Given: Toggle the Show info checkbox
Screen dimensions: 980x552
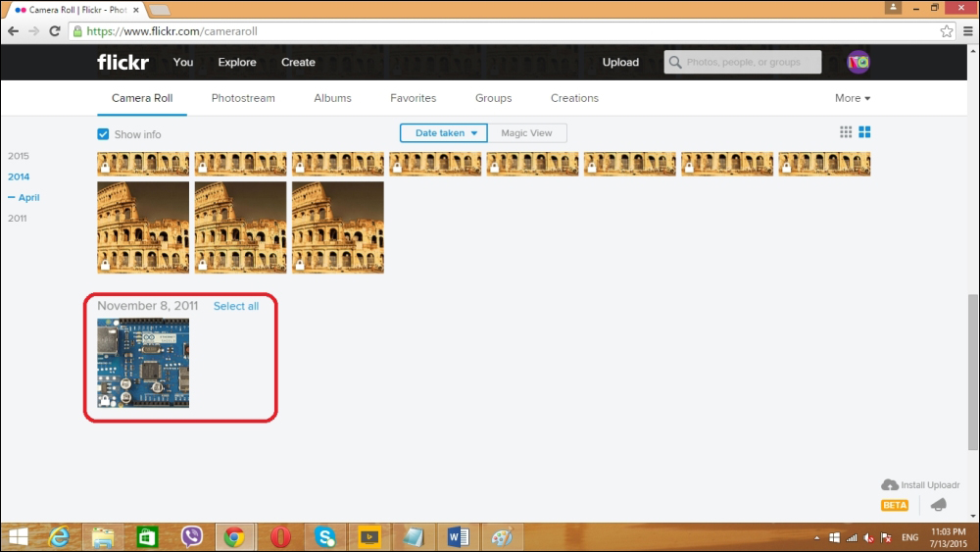Looking at the screenshot, I should [103, 134].
